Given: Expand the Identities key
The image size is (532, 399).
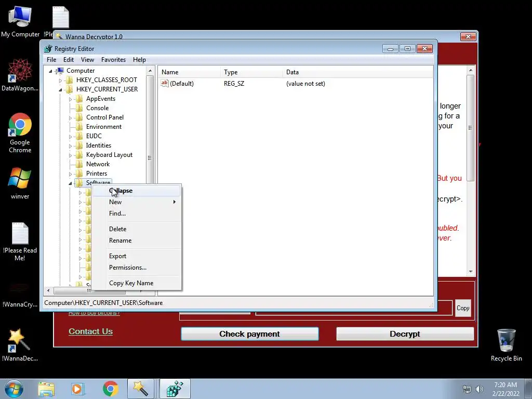Looking at the screenshot, I should point(70,146).
